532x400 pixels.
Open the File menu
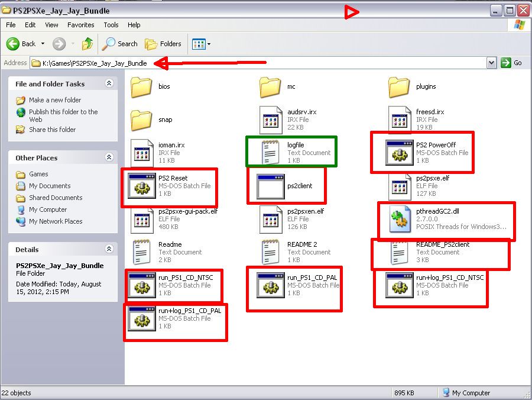pos(11,25)
